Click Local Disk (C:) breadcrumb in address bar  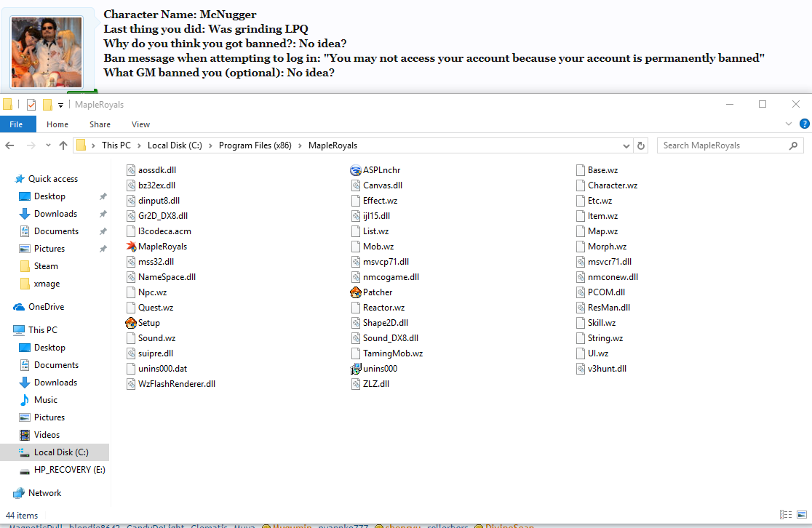[x=175, y=145]
